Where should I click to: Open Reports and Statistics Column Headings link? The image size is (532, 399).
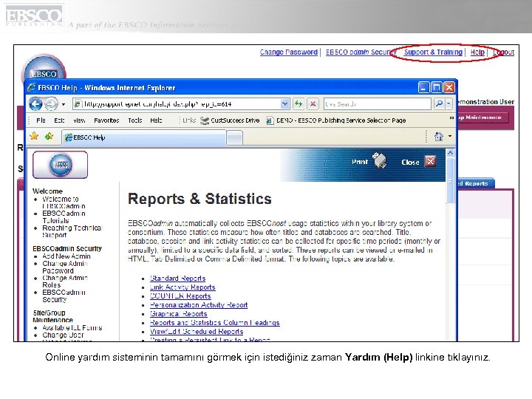pyautogui.click(x=215, y=323)
